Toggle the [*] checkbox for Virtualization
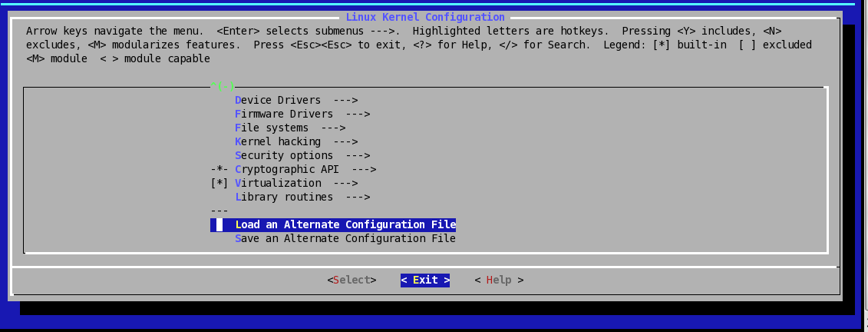 (219, 183)
